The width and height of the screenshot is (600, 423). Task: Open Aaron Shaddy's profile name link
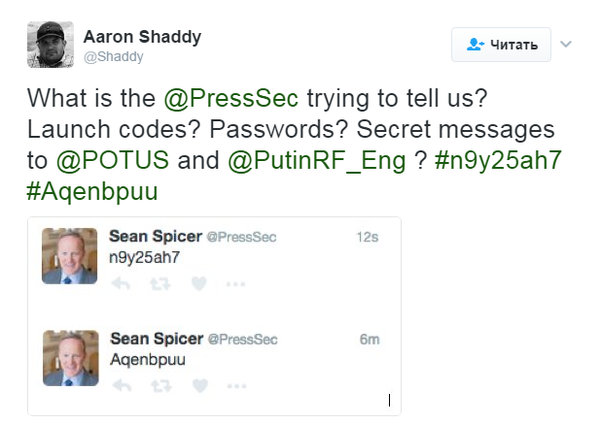tap(141, 37)
